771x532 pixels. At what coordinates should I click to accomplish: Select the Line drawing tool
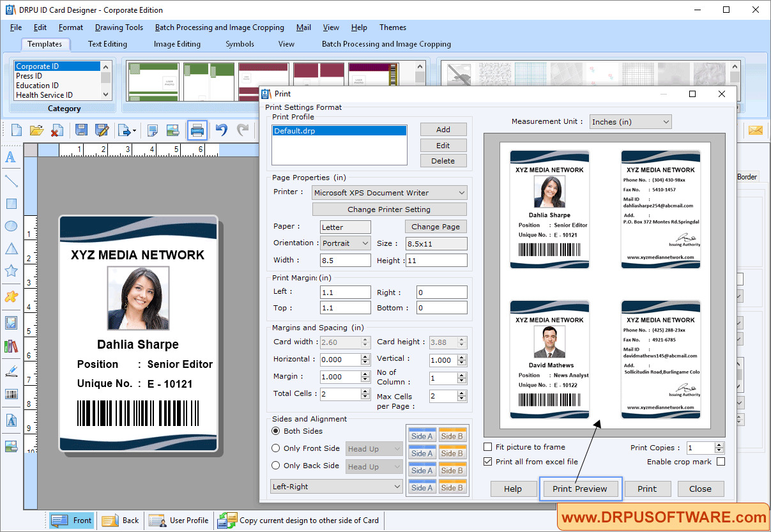(x=11, y=181)
